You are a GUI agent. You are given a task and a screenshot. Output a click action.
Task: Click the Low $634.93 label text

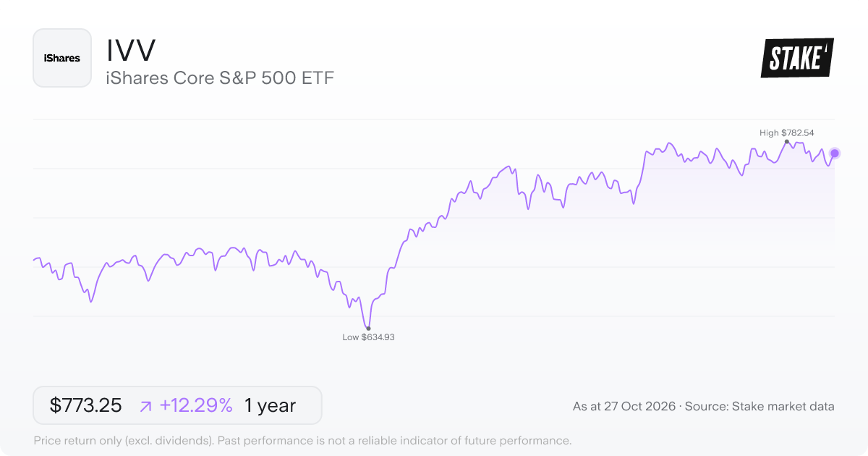point(368,337)
